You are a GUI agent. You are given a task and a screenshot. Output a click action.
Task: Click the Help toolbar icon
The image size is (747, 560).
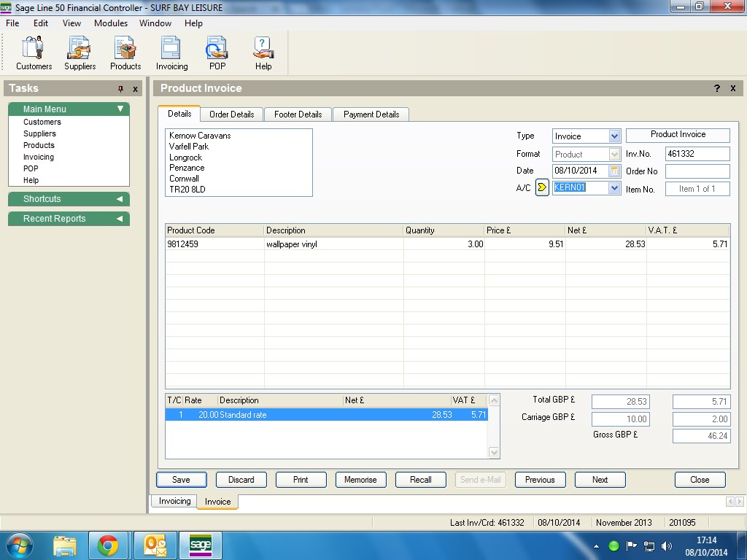(x=263, y=53)
